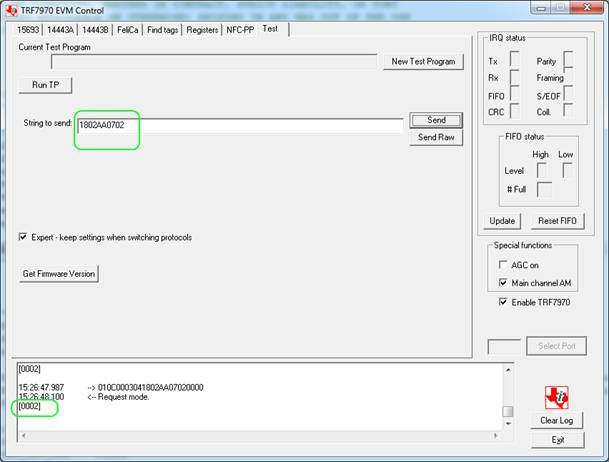Click the Send button

point(436,120)
